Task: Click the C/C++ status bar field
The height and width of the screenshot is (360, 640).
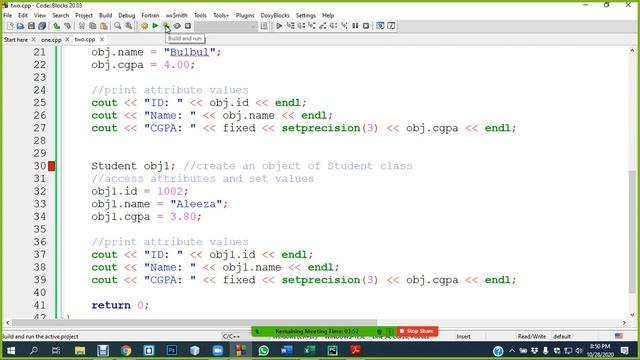Action: tap(231, 336)
